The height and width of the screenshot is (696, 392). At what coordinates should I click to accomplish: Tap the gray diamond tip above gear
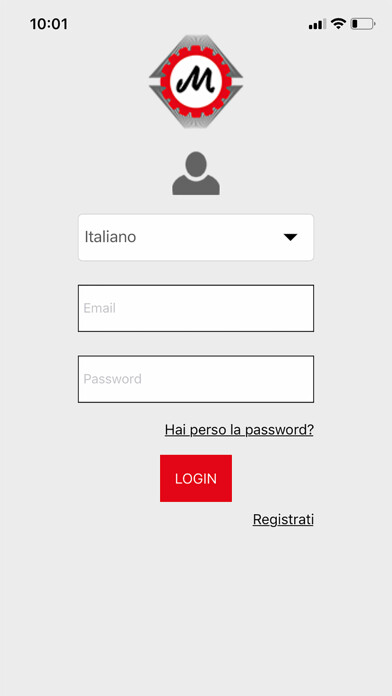pos(196,40)
